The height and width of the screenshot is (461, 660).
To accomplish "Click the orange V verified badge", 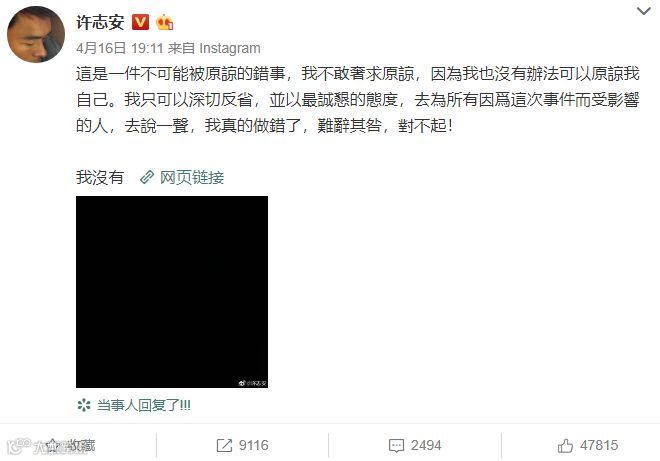I will (141, 22).
